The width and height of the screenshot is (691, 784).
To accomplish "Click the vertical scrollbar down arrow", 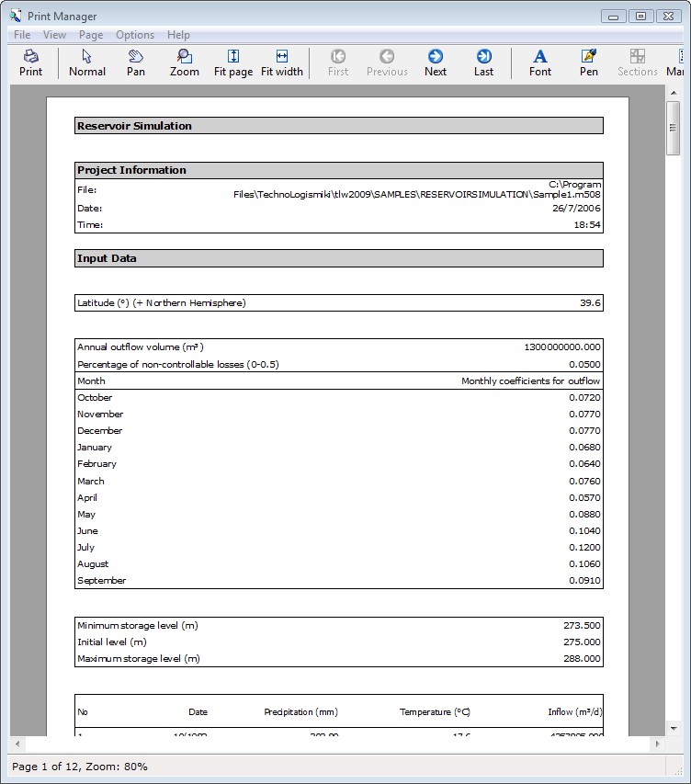I will coord(674,727).
